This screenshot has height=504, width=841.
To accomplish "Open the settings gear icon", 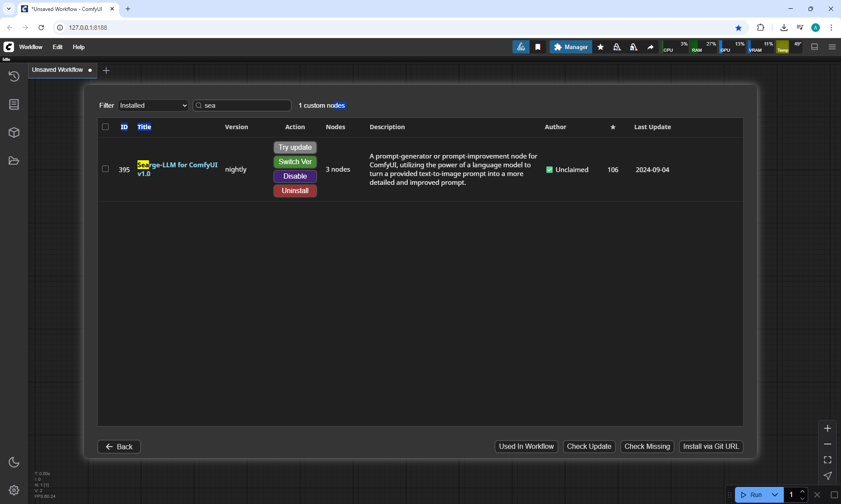I will pyautogui.click(x=14, y=490).
